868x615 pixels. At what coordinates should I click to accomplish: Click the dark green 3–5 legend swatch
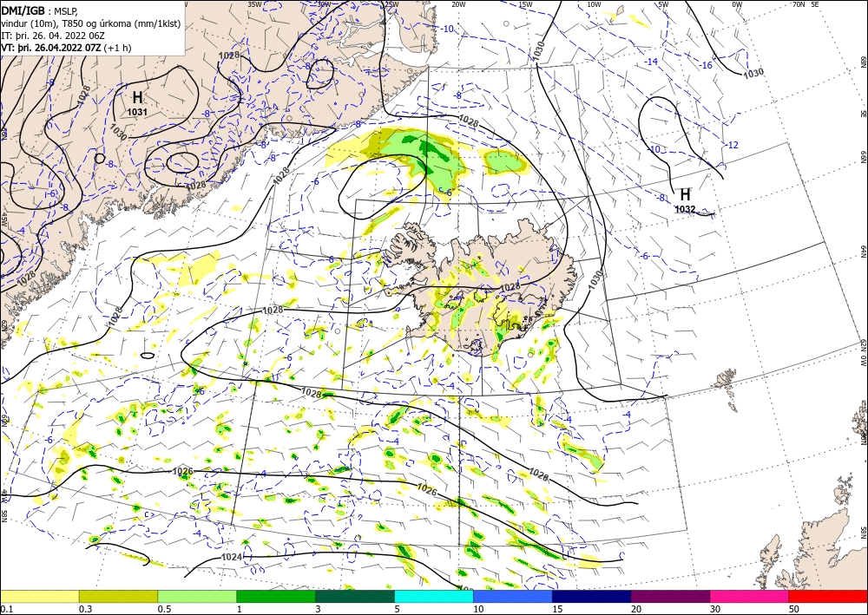(x=355, y=596)
